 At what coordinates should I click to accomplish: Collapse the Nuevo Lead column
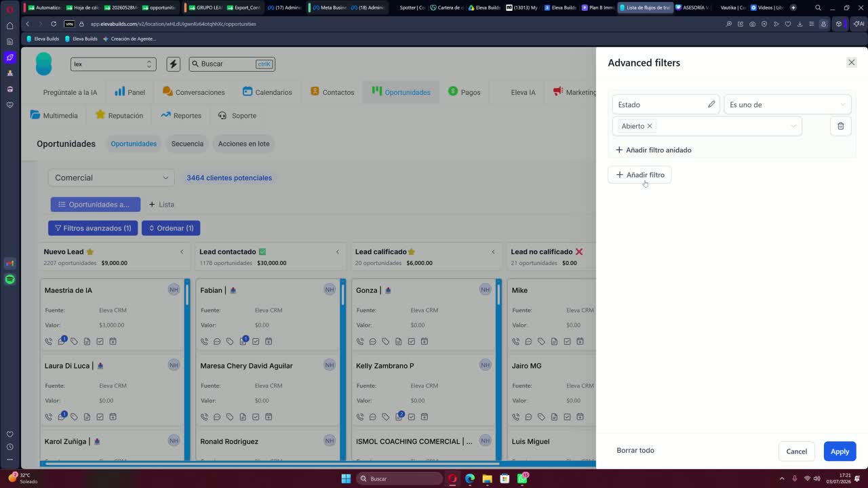coord(182,252)
